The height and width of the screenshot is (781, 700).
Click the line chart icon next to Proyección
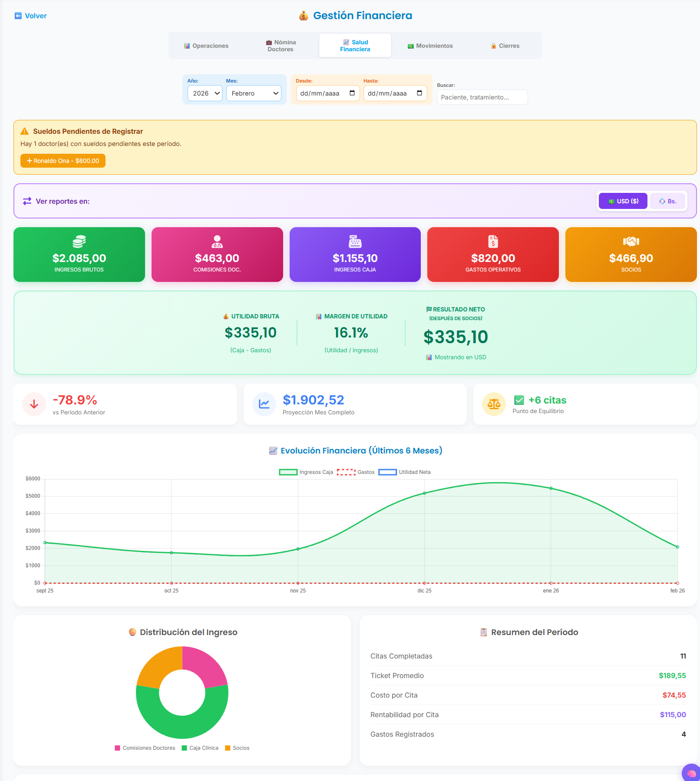coord(264,404)
